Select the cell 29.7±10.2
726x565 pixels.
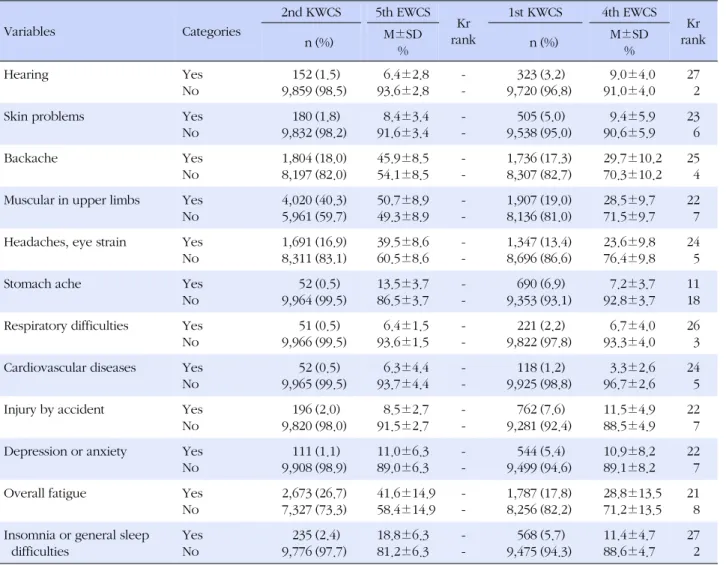(632, 158)
